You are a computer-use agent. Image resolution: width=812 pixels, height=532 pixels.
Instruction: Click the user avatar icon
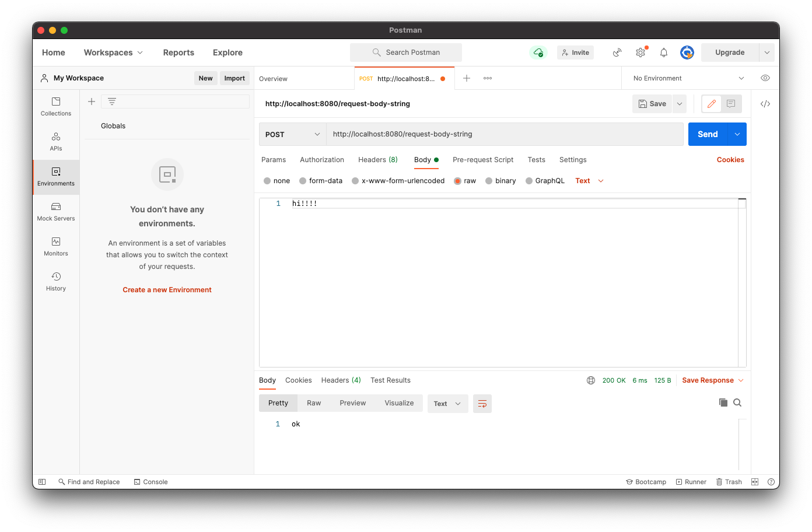tap(687, 52)
